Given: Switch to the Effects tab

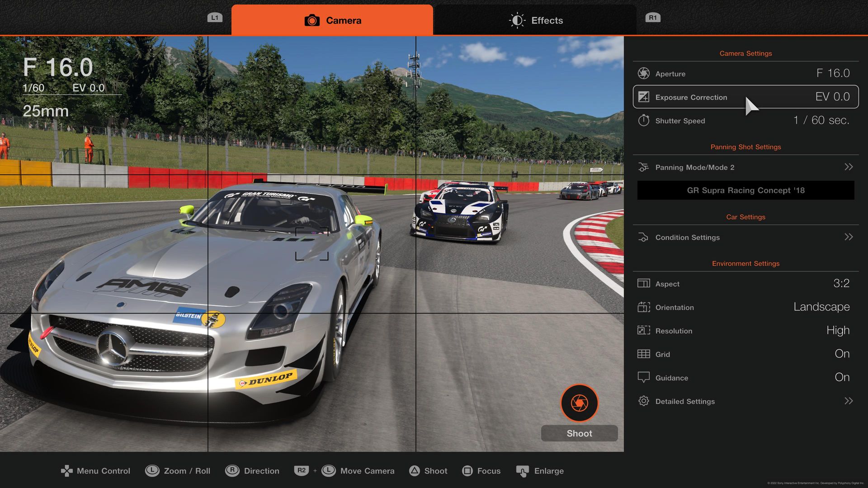Looking at the screenshot, I should [x=535, y=20].
